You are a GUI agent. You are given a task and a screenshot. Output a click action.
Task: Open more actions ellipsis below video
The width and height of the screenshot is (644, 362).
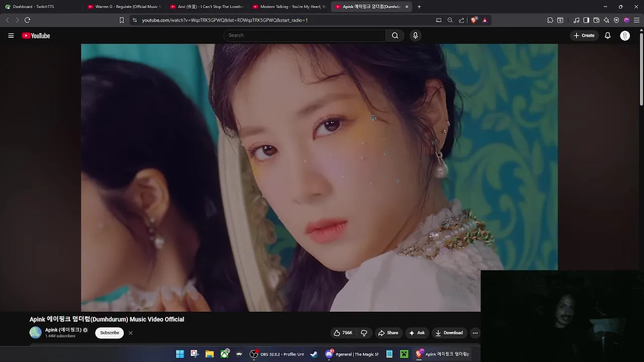pyautogui.click(x=475, y=333)
